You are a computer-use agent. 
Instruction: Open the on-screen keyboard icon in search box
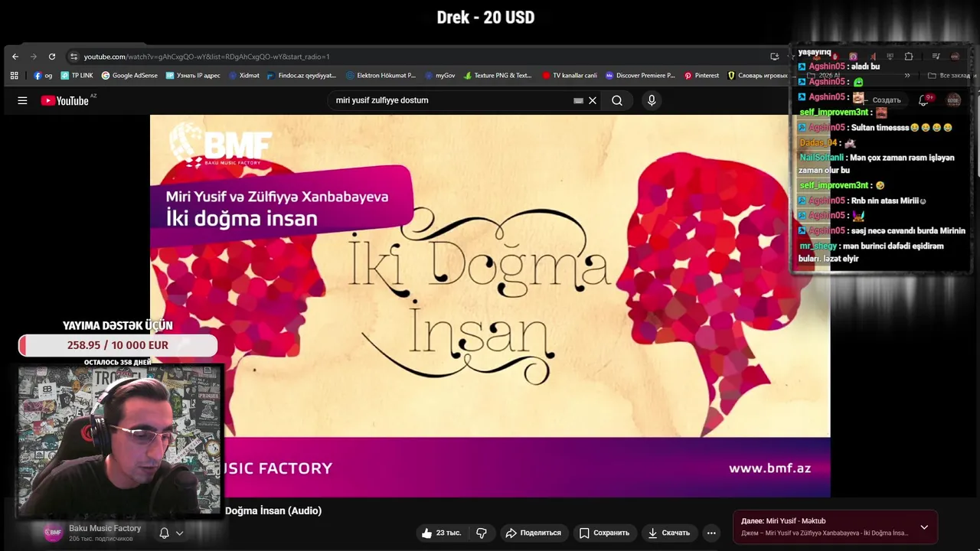(579, 100)
